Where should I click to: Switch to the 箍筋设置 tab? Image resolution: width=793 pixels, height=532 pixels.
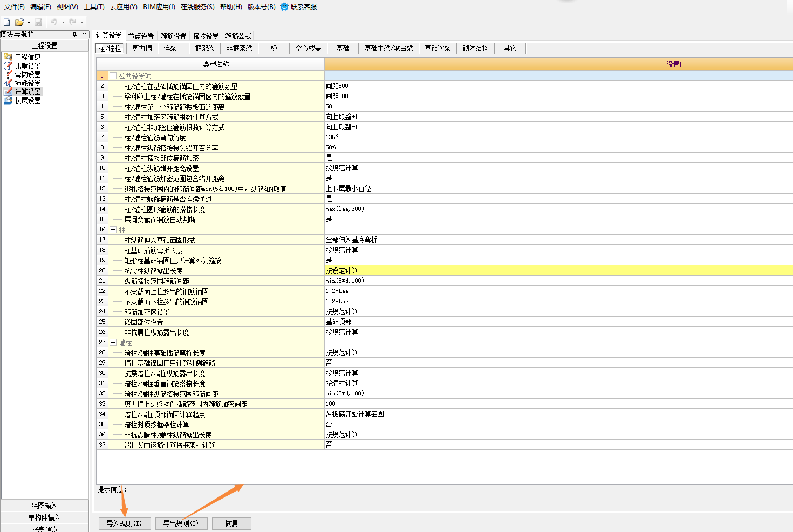[173, 36]
